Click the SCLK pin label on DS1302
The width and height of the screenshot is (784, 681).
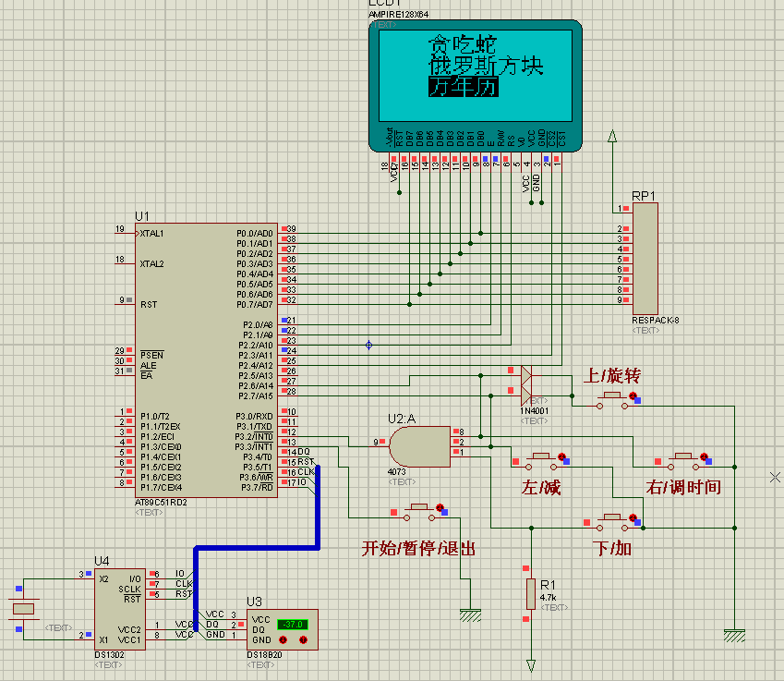[129, 589]
